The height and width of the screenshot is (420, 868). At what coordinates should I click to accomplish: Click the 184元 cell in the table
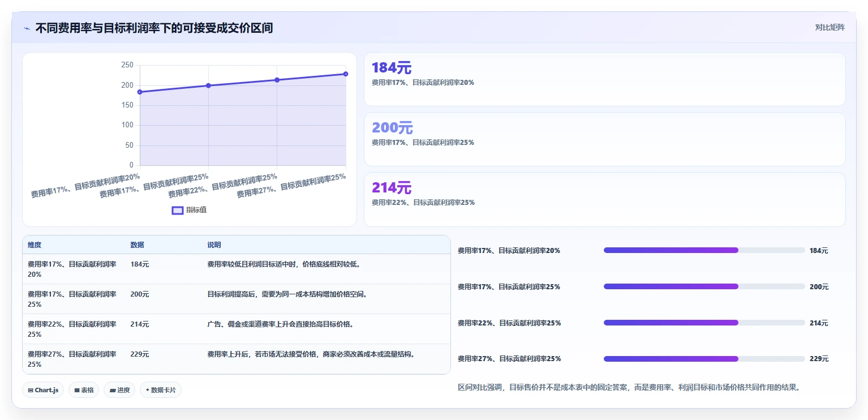click(140, 264)
